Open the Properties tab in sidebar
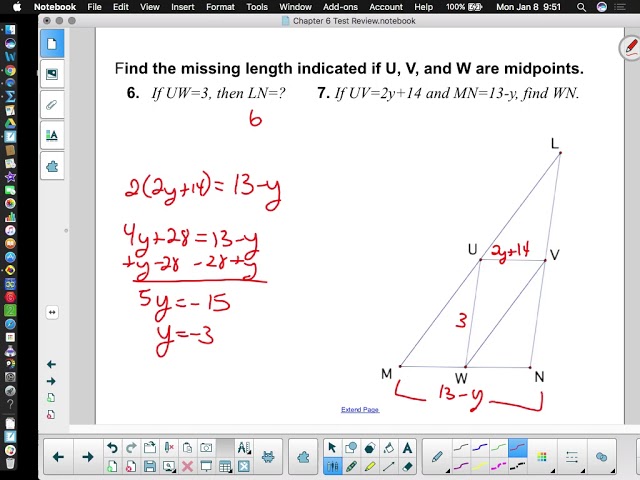Image resolution: width=640 pixels, height=480 pixels. (52, 135)
